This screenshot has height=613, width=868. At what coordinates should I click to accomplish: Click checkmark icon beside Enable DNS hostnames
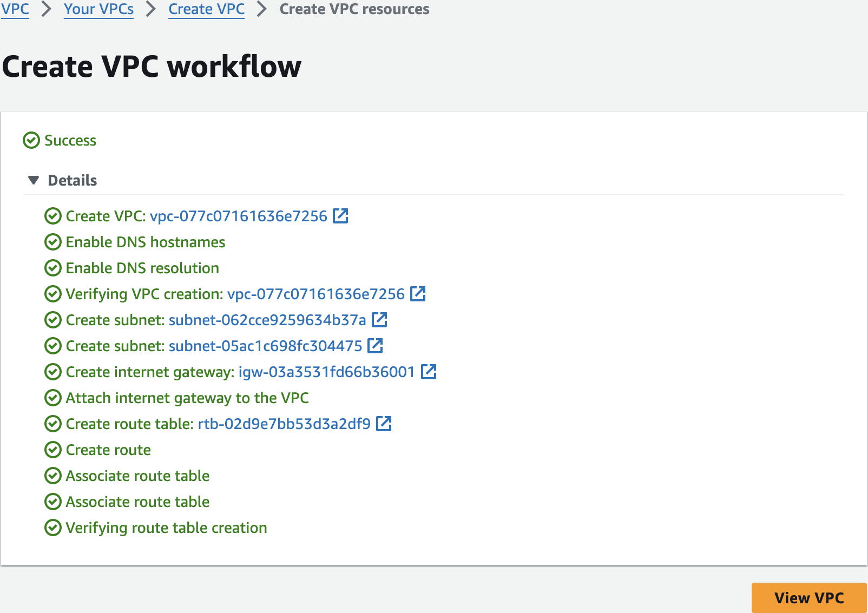pos(52,242)
